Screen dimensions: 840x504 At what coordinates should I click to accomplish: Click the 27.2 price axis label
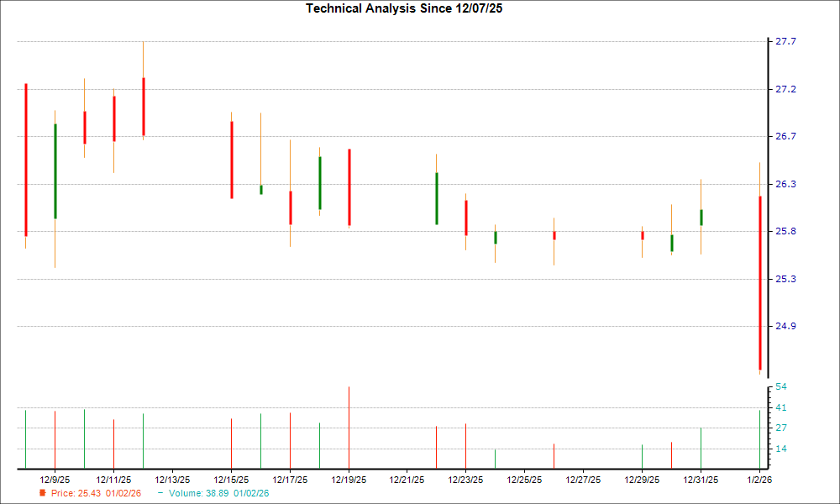786,89
